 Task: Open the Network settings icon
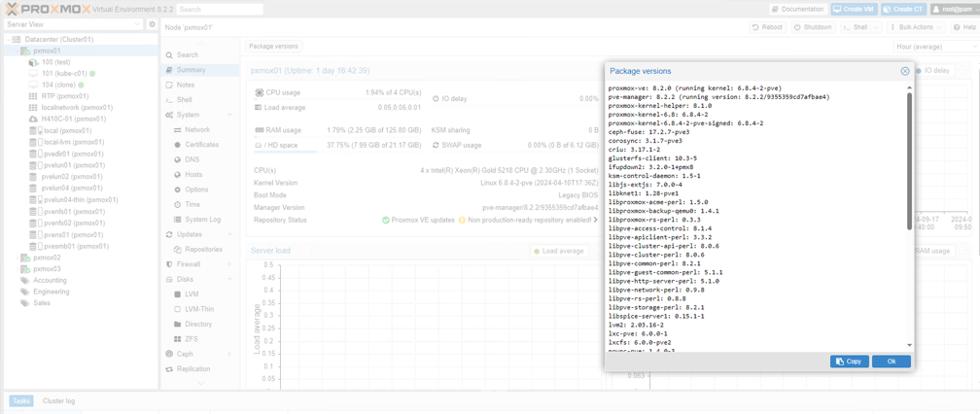tap(178, 130)
